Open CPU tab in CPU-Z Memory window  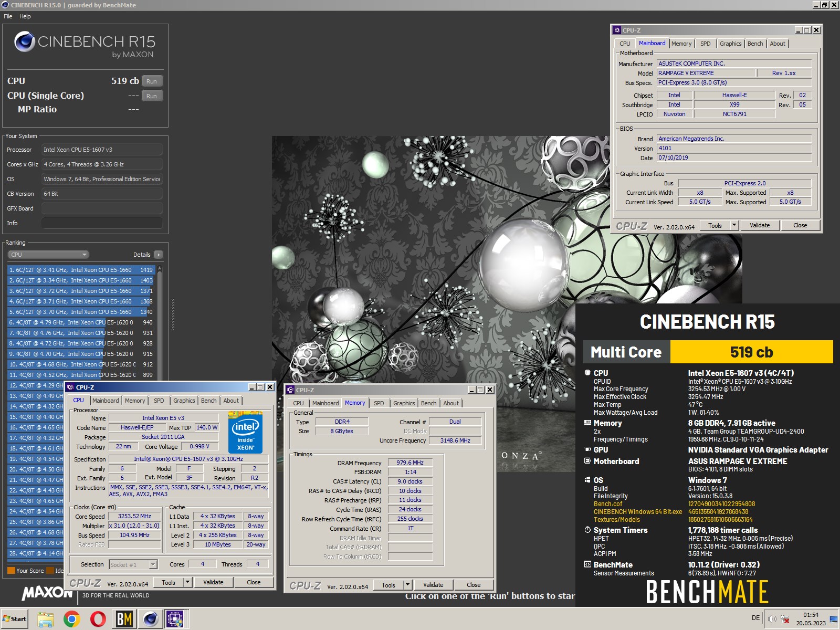point(298,403)
